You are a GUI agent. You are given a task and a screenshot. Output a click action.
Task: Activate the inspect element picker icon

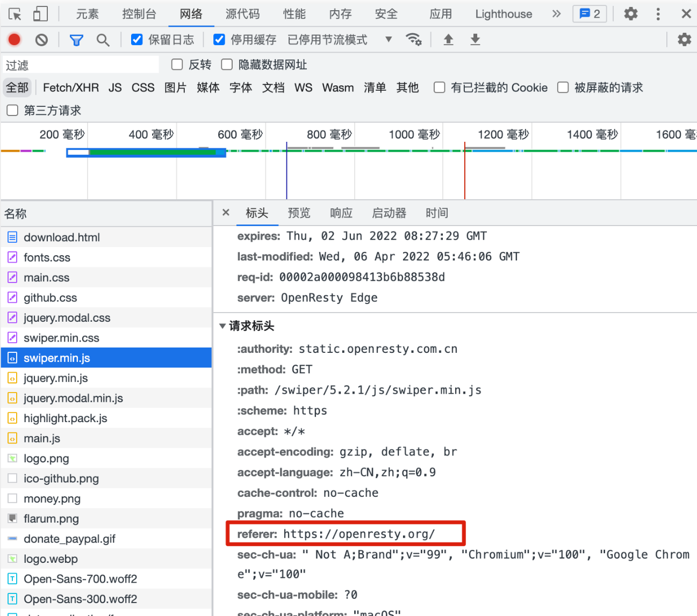15,14
